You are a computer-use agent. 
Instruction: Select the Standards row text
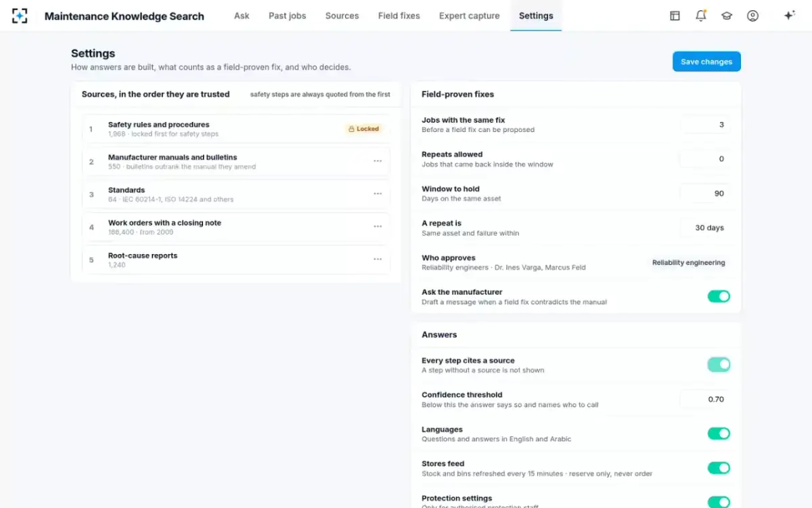click(x=127, y=190)
